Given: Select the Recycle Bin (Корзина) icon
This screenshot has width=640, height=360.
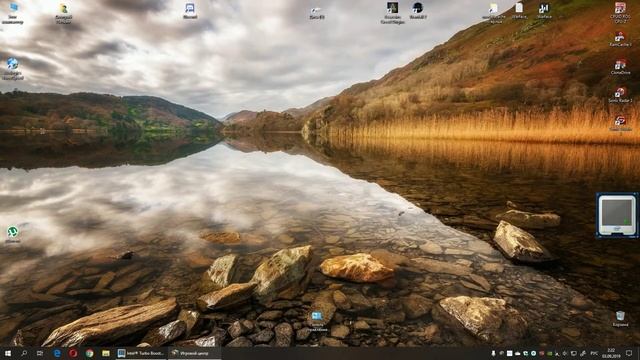Looking at the screenshot, I should point(620,318).
